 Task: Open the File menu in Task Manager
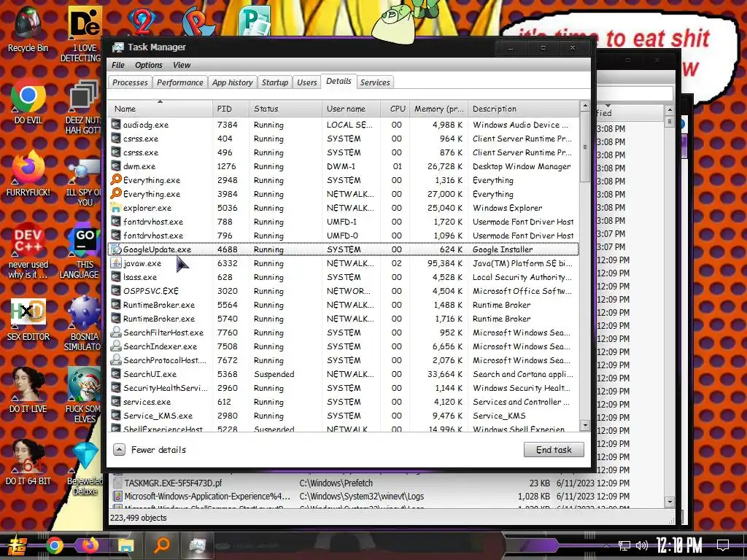click(x=118, y=65)
